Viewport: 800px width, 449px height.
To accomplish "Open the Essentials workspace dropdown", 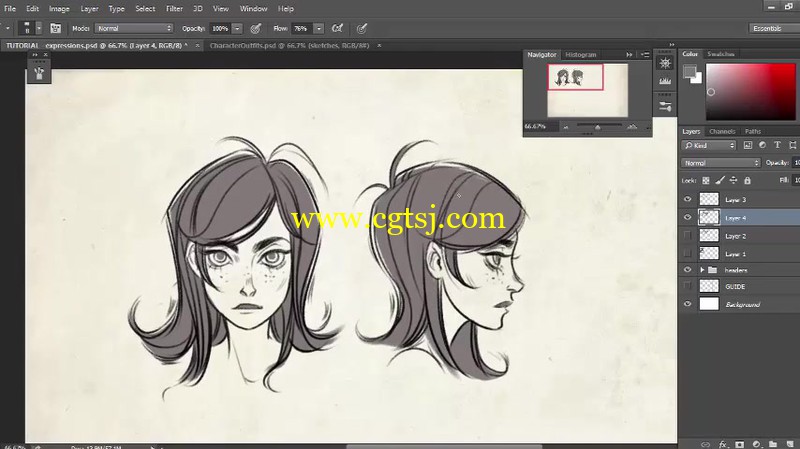I will [x=774, y=29].
